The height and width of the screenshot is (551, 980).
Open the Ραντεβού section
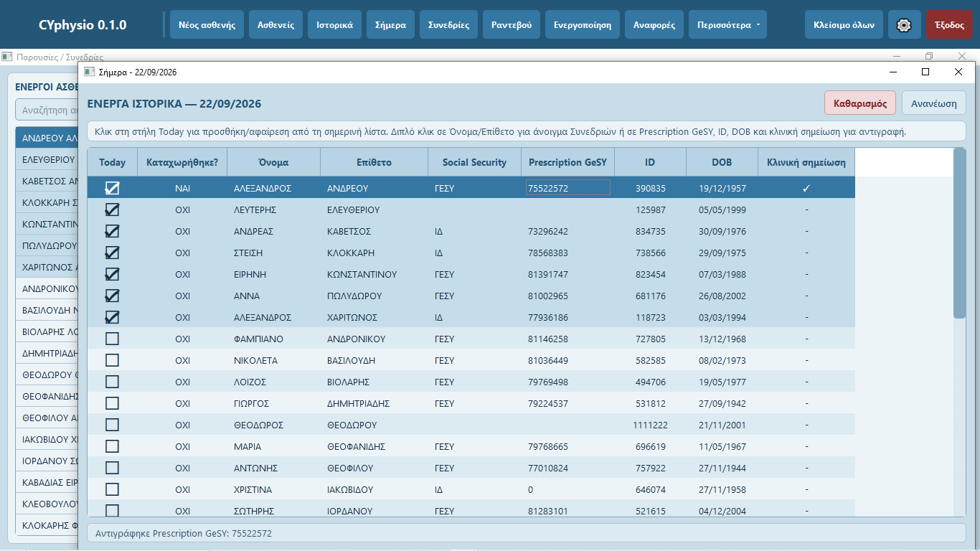[x=512, y=24]
